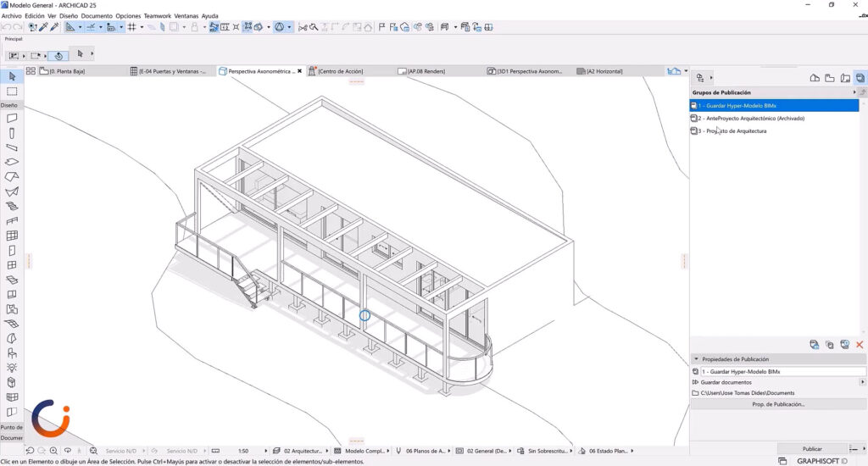
Task: Click the Prop. de Publicación button
Action: coord(778,404)
